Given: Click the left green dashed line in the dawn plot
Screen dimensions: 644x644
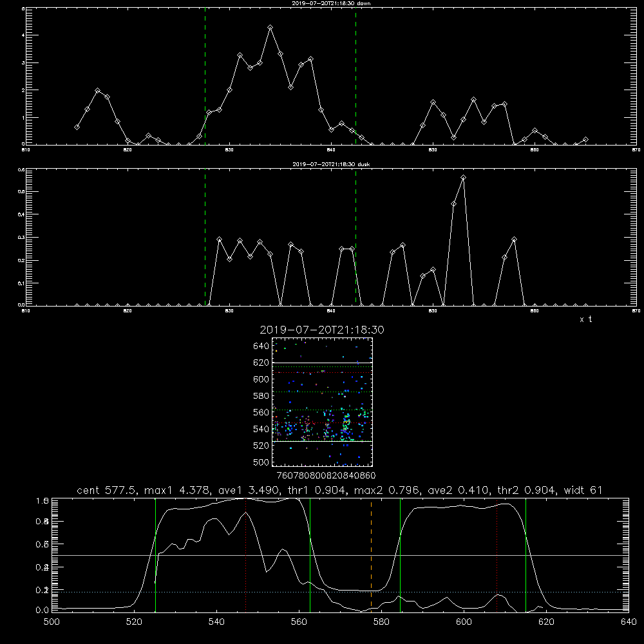Looking at the screenshot, I should [x=205, y=76].
